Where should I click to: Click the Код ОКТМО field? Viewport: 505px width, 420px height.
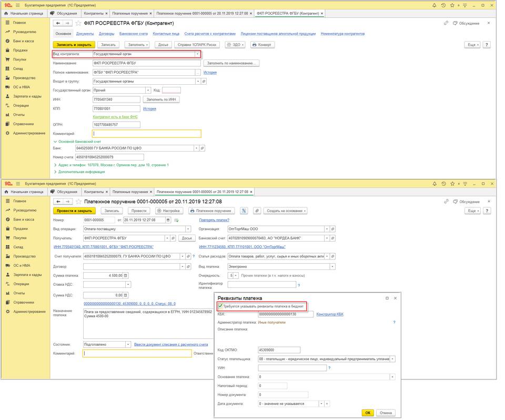[279, 350]
